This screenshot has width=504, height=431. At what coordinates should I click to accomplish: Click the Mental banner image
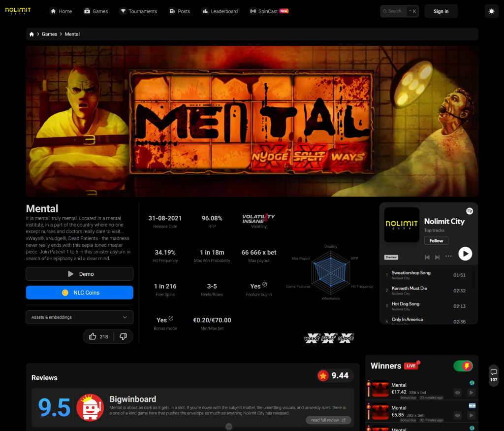tap(252, 121)
